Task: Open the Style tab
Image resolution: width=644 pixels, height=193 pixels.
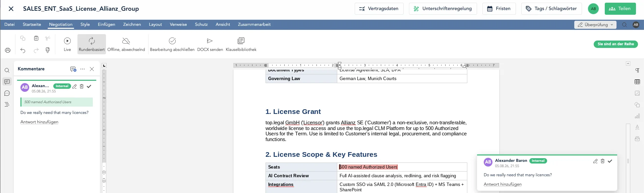Action: pos(85,24)
